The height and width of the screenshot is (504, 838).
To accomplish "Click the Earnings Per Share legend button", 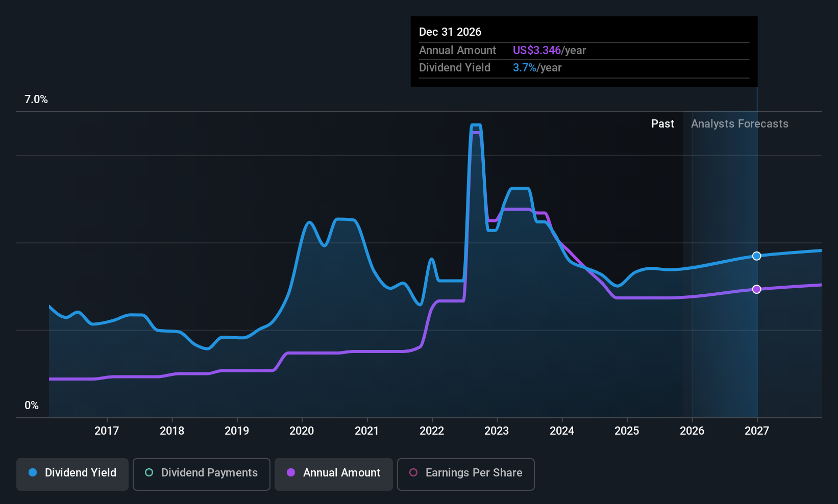I will tap(465, 473).
